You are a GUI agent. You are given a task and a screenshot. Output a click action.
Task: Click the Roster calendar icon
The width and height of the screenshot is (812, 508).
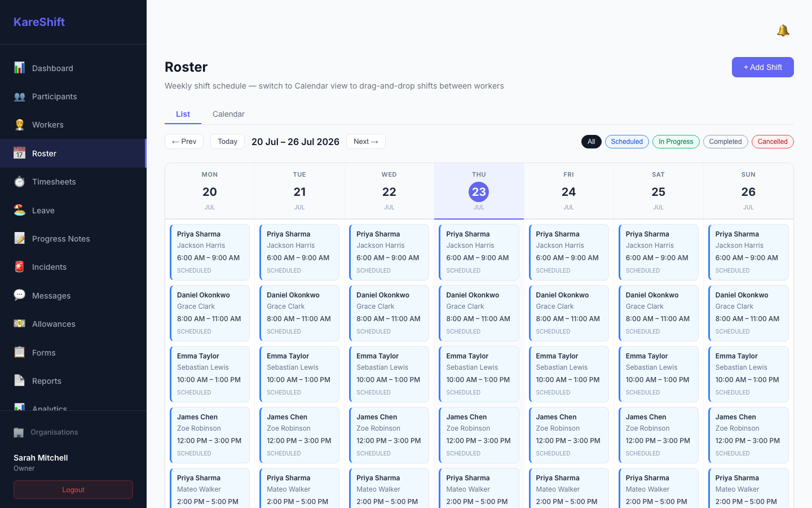19,153
